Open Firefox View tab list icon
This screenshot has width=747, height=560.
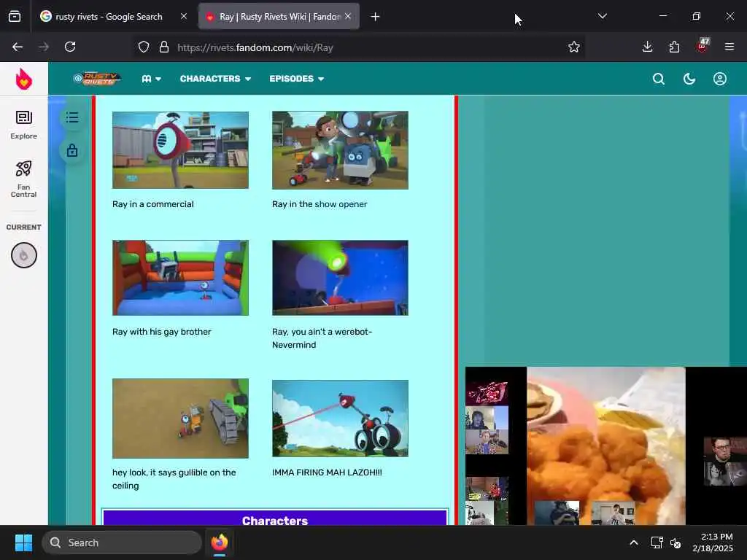coord(15,17)
